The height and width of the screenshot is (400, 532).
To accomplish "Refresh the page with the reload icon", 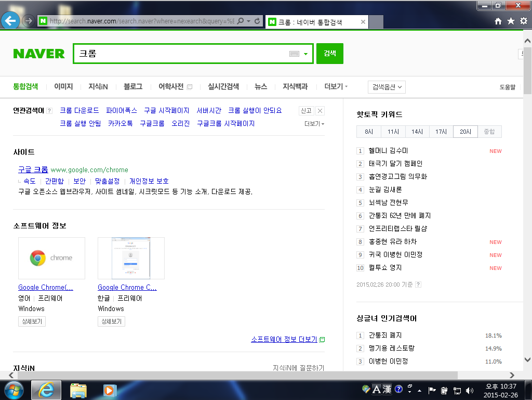I will [257, 21].
